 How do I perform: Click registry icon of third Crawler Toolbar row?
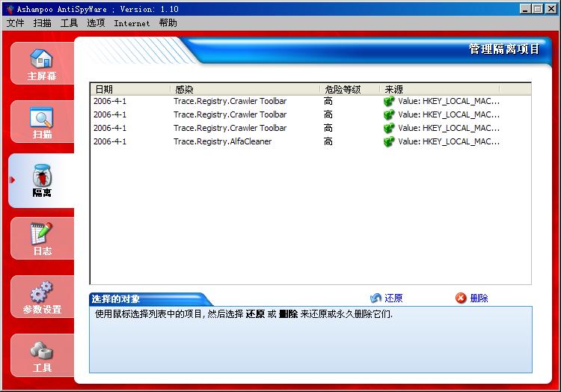[389, 128]
